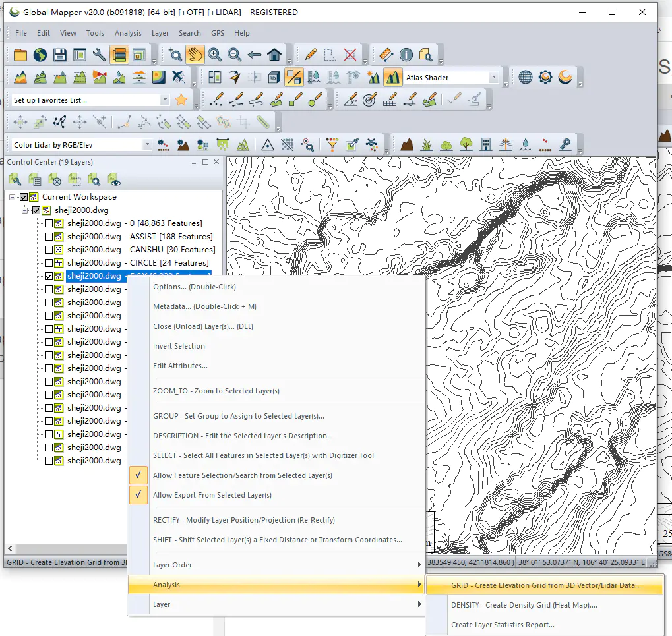672x636 pixels.
Task: Enable the CIRCLE layer checkbox
Action: 49,263
